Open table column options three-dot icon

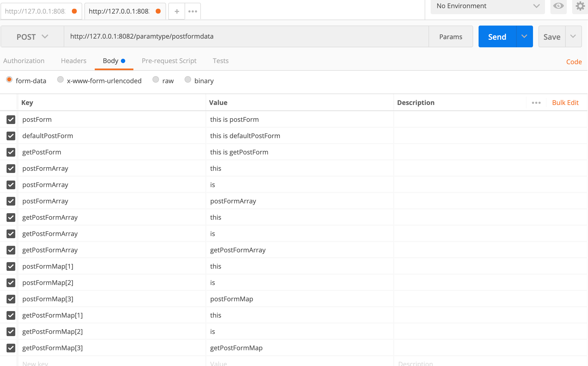click(536, 103)
